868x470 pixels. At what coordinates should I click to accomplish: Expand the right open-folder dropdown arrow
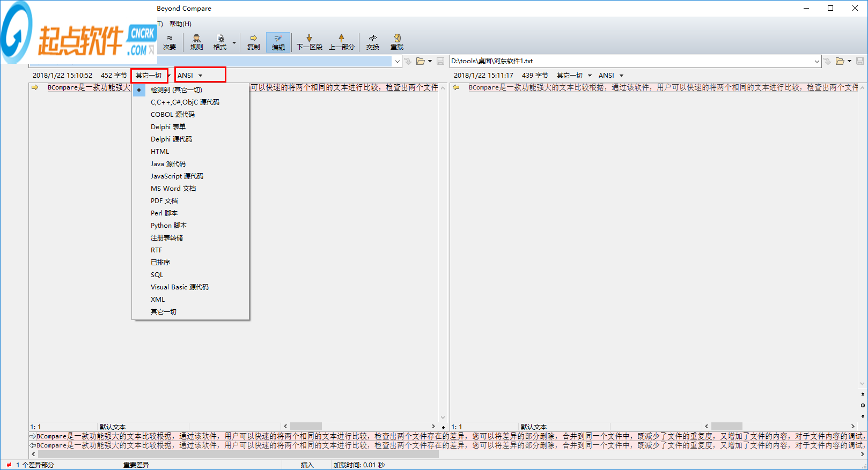849,61
